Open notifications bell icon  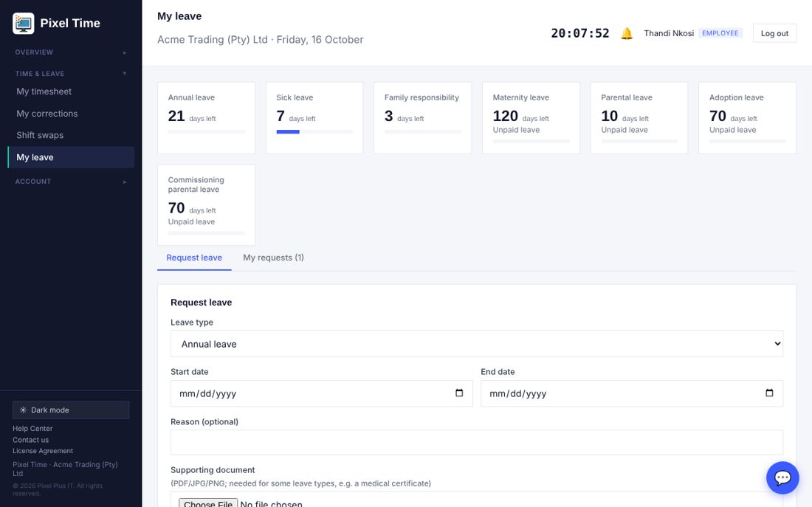pyautogui.click(x=627, y=34)
